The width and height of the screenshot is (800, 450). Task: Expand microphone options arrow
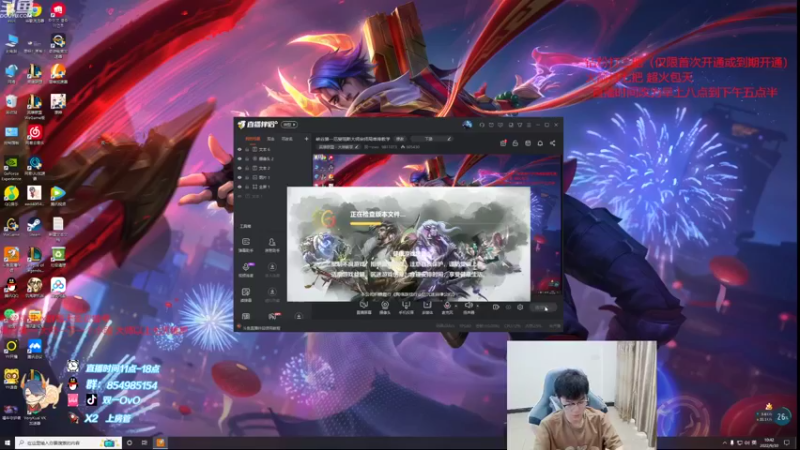pos(456,306)
